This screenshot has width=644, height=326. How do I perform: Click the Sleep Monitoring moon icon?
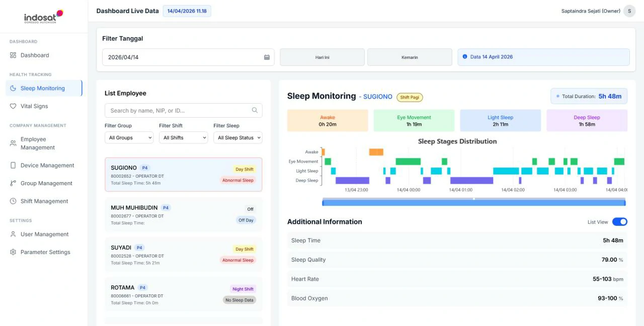click(x=13, y=89)
